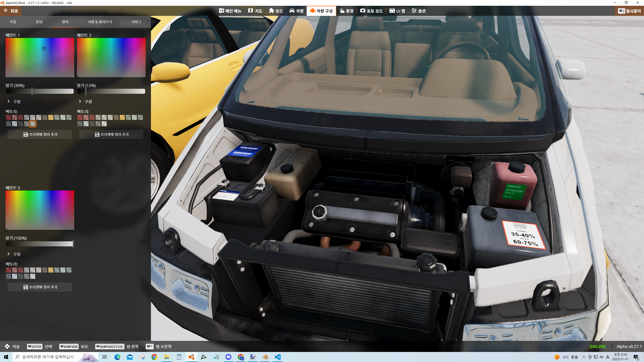
Task: Click 프리셋에 컬러 추가 under 페인트 1
Action: pos(40,134)
